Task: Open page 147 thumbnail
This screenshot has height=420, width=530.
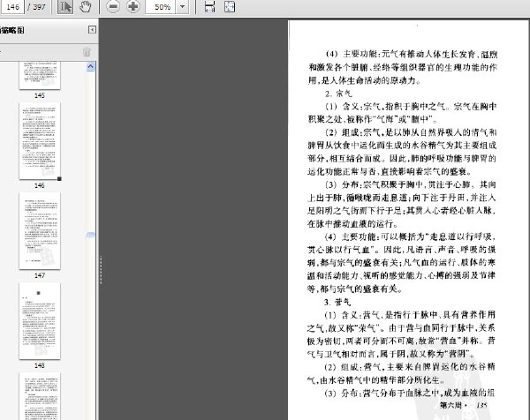Action: pyautogui.click(x=40, y=231)
